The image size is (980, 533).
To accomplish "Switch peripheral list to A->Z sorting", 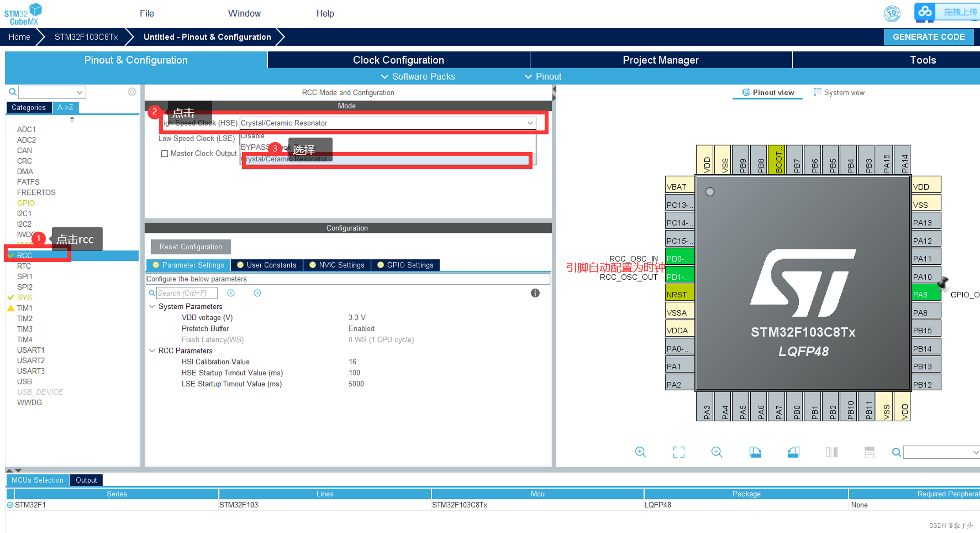I will tap(65, 107).
